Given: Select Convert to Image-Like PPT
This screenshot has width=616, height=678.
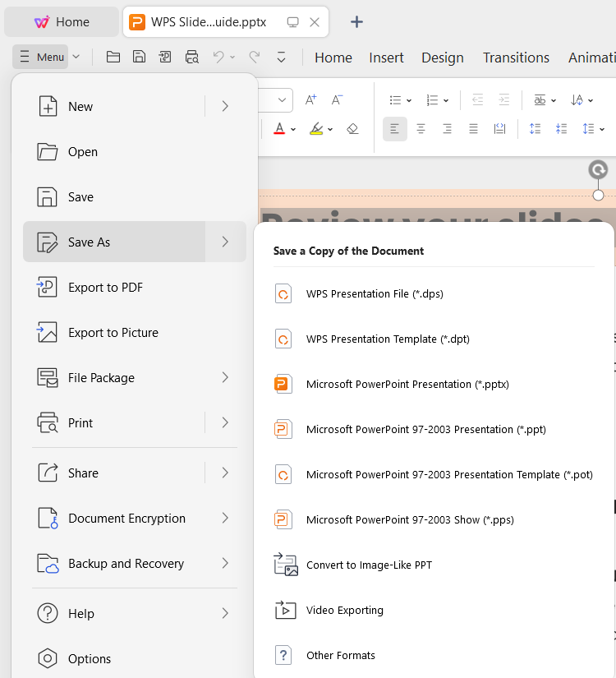Looking at the screenshot, I should [434, 565].
